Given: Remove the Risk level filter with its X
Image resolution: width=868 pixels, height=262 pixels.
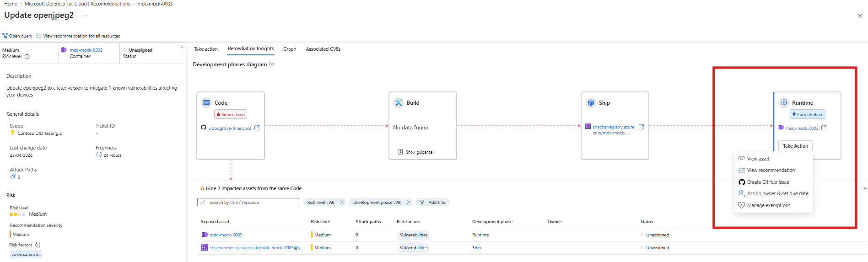Looking at the screenshot, I should tap(341, 202).
